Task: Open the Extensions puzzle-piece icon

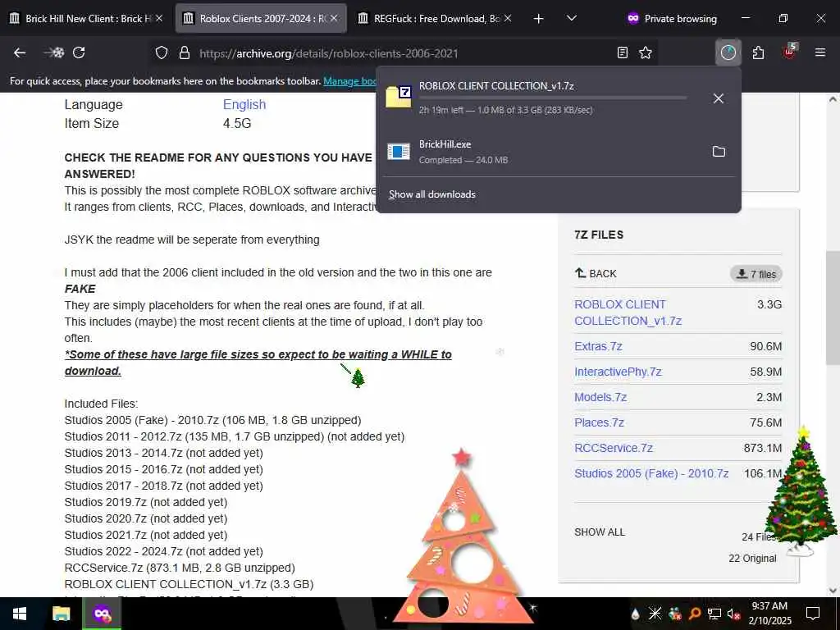Action: tap(758, 52)
